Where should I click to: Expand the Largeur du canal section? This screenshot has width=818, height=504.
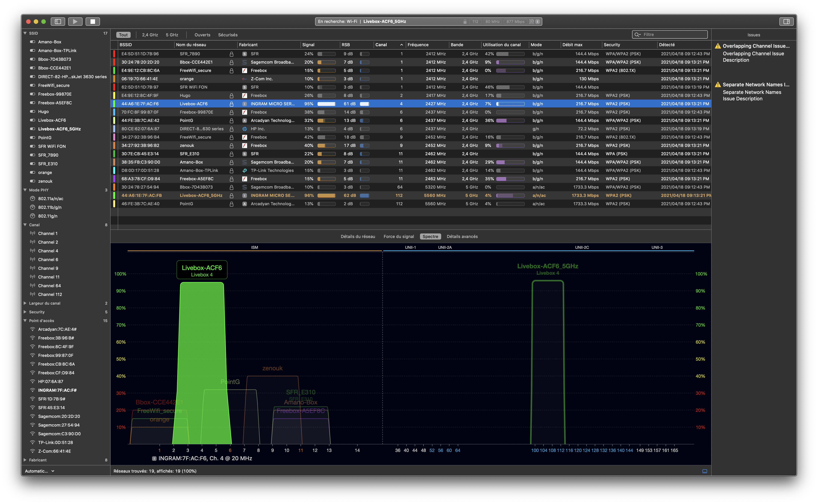click(25, 303)
